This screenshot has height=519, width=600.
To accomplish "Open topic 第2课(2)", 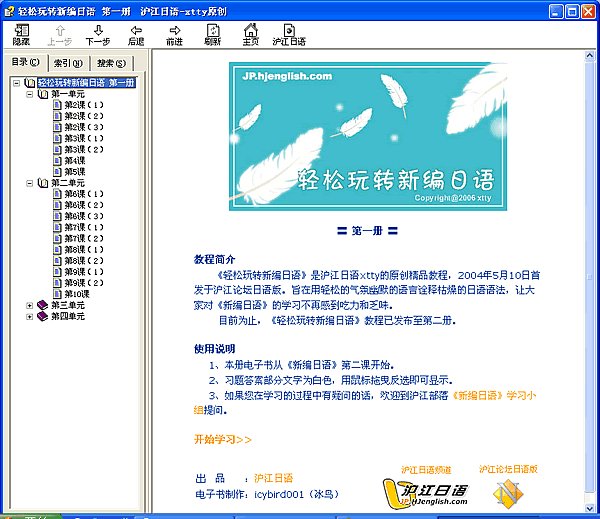I will (84, 116).
